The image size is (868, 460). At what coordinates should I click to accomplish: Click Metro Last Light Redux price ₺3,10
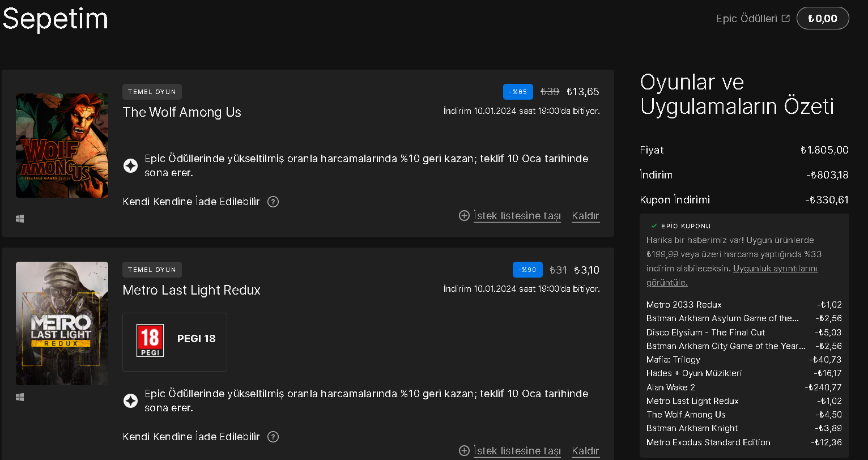click(586, 270)
